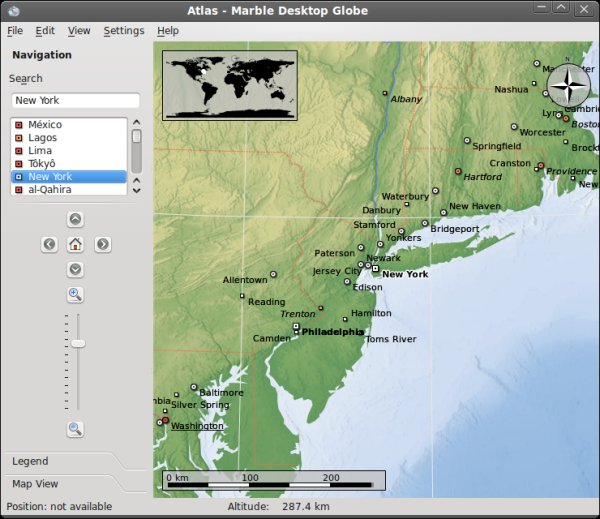The width and height of the screenshot is (600, 519).
Task: Switch to the Legend tab
Action: tap(30, 461)
